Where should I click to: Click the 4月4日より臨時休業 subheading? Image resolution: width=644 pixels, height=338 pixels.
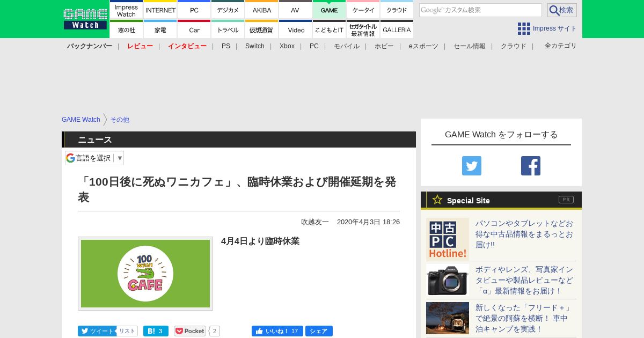[x=260, y=241]
